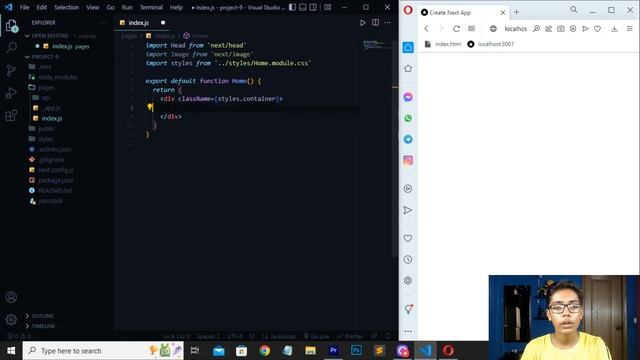Open WhatsApp in Opera sidebar
640x360 pixels.
(x=408, y=118)
